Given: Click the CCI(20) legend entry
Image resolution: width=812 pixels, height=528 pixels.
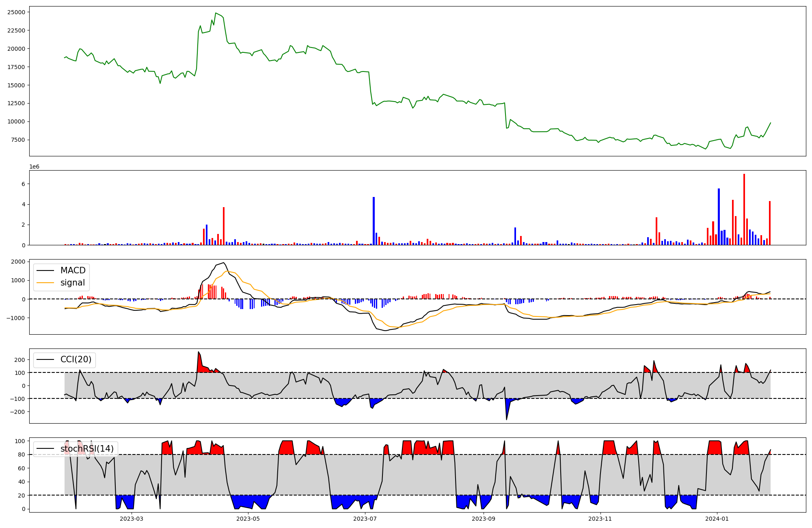Looking at the screenshot, I should 76,359.
